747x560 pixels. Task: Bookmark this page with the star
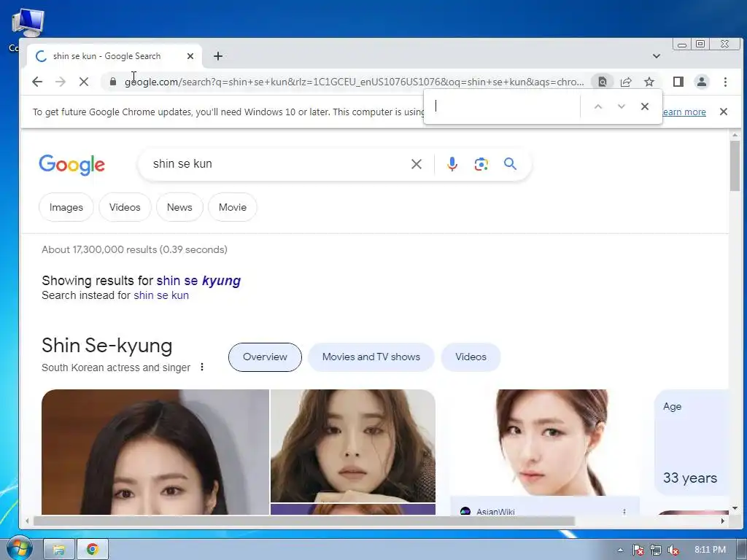(x=649, y=82)
